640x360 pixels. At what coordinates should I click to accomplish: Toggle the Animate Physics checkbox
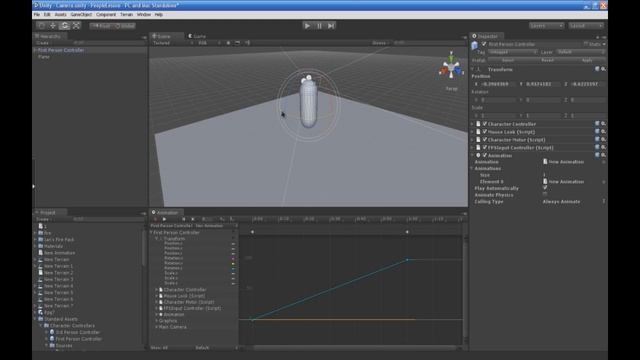coord(545,195)
